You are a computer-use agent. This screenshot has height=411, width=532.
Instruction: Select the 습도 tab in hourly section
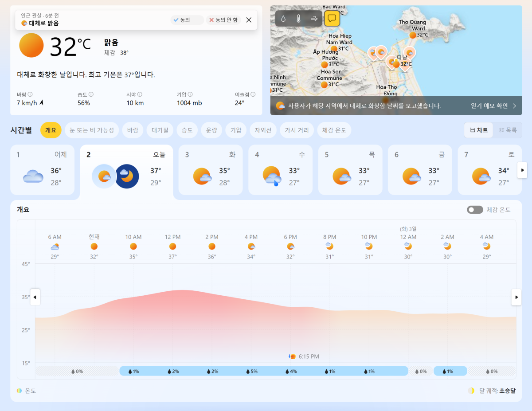tap(187, 130)
